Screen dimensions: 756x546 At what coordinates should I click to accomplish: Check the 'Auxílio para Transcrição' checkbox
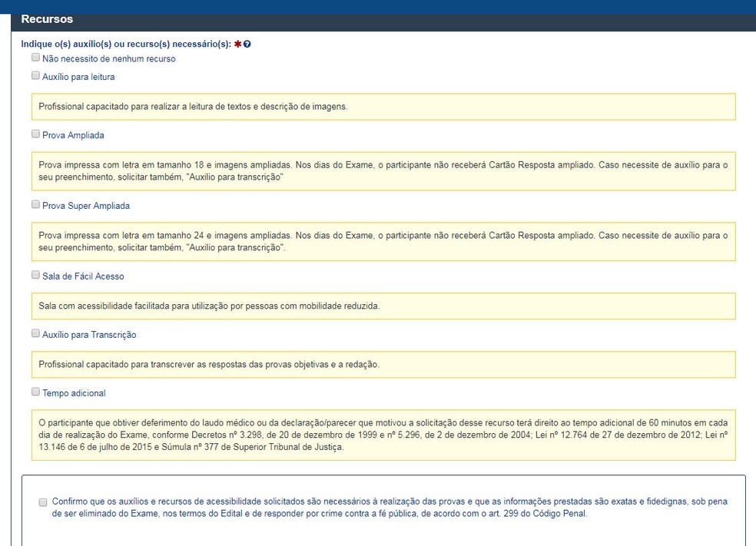click(35, 334)
